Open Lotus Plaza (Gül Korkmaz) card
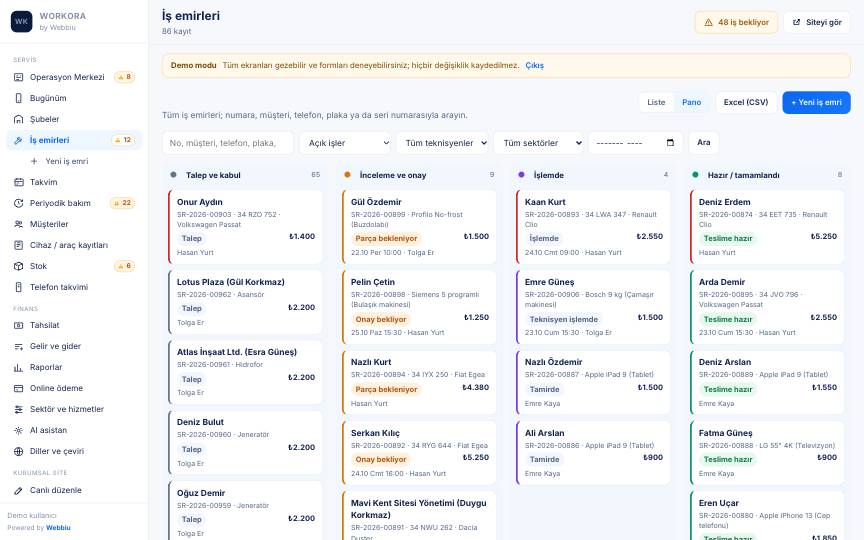This screenshot has height=540, width=864. tap(245, 302)
